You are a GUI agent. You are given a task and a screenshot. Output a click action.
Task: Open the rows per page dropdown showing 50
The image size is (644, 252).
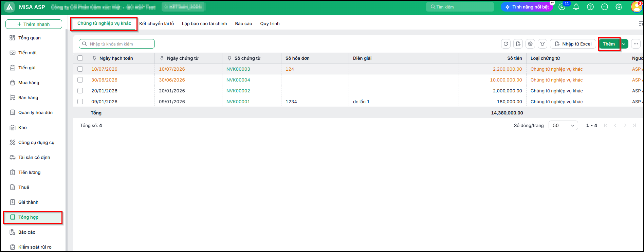pos(563,125)
